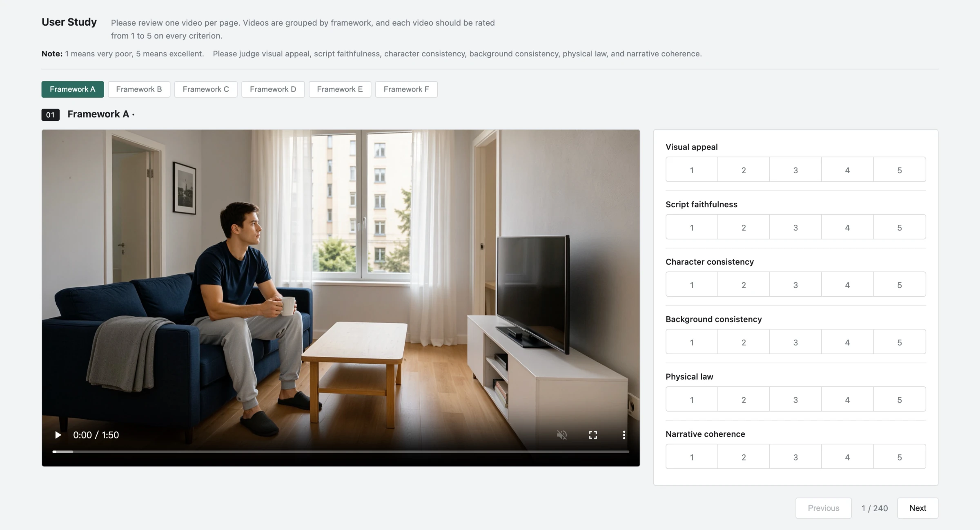Viewport: 980px width, 530px height.
Task: Switch to the Framework B tab
Action: pos(139,89)
